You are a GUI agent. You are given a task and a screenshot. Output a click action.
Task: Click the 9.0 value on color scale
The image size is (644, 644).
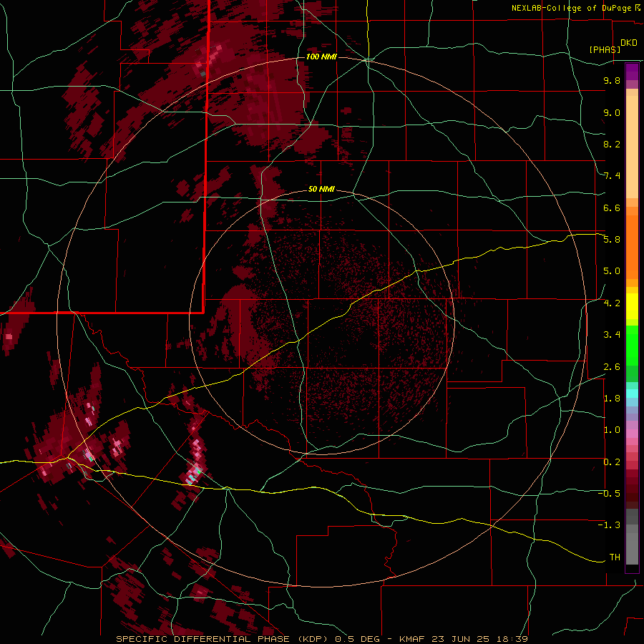(612, 112)
